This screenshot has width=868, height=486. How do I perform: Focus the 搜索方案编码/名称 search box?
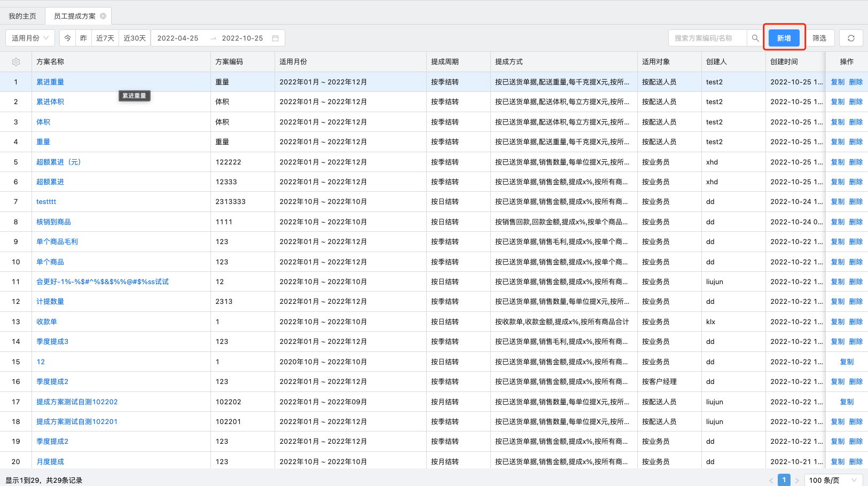coord(708,38)
